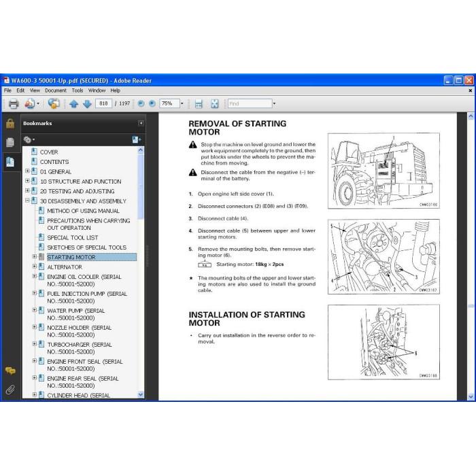The width and height of the screenshot is (476, 476).
Task: Expand the TURBOCHARGER bookmark
Action: (35, 344)
